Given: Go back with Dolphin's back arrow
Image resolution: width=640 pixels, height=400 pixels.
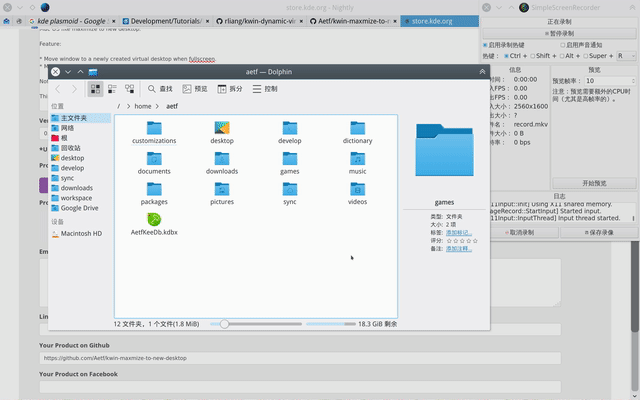Looking at the screenshot, I should tap(58, 89).
